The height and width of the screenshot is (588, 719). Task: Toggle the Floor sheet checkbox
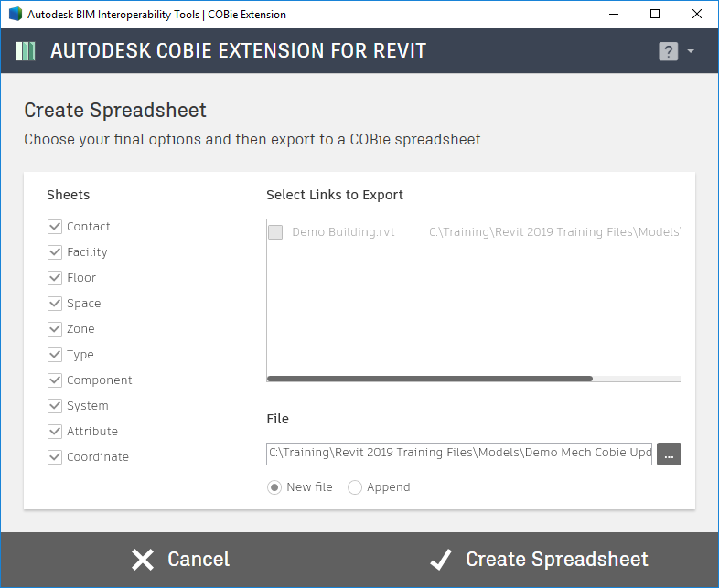point(55,278)
